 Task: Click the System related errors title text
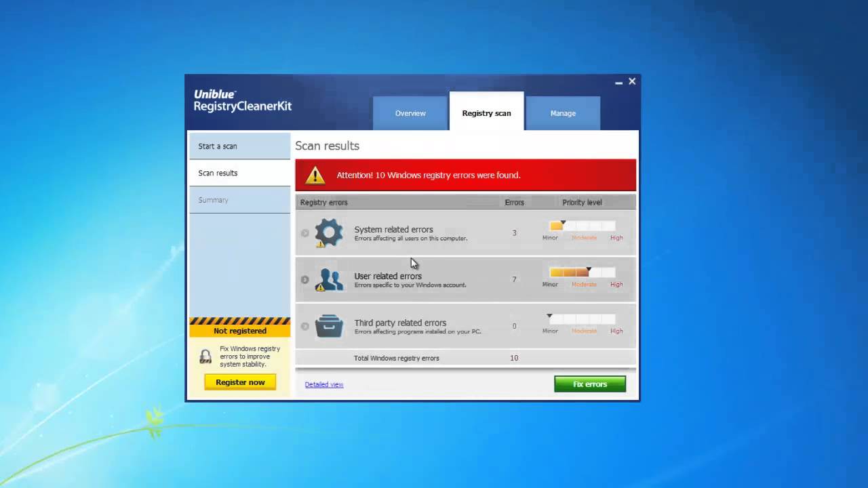(x=393, y=229)
